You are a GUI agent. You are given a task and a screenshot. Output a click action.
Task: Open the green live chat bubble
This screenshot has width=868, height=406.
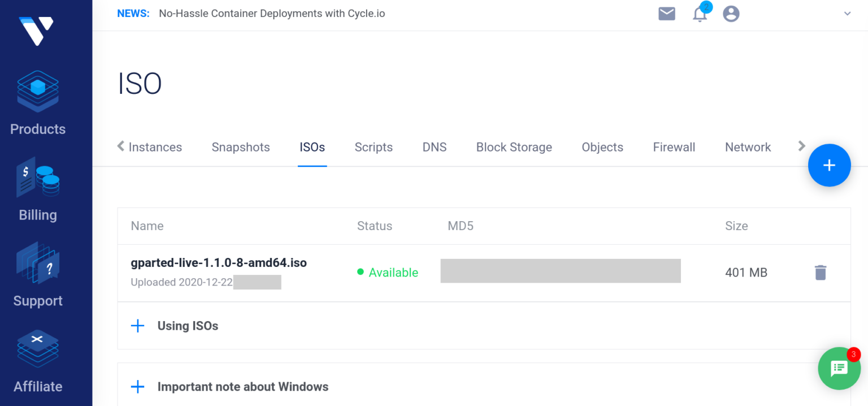tap(839, 368)
